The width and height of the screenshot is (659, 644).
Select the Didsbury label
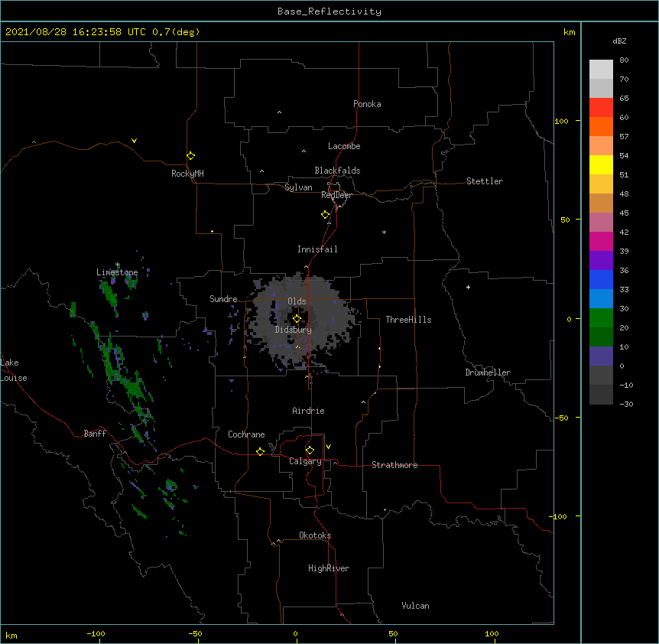[294, 330]
